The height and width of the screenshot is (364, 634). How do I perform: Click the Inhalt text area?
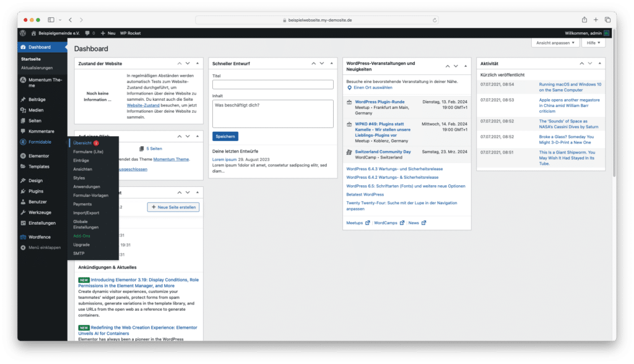click(x=273, y=114)
